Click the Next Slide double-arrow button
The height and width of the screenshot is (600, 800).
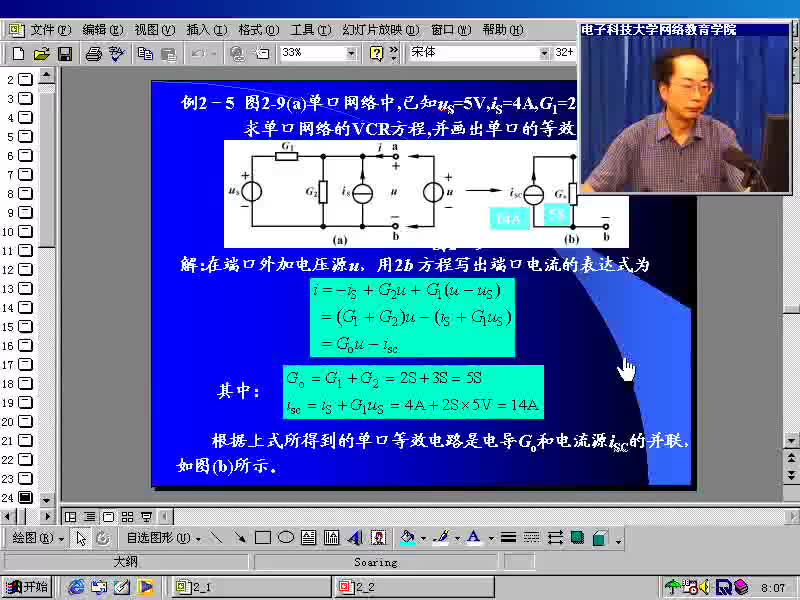791,475
